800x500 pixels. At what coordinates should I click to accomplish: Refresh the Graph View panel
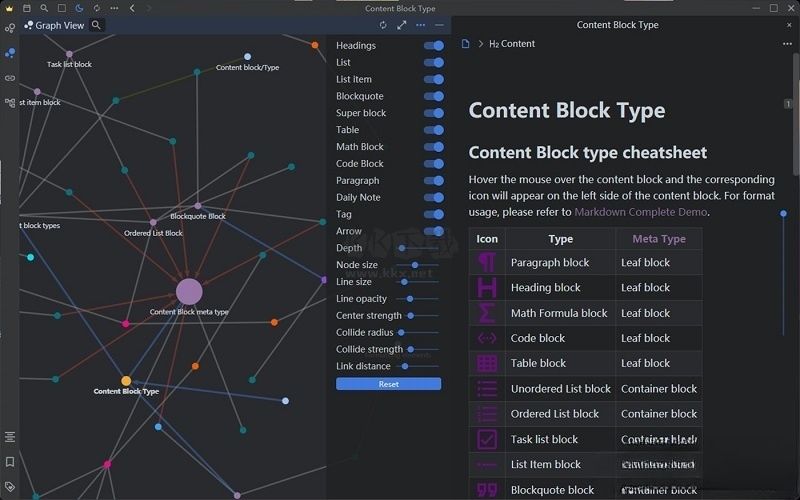[383, 25]
